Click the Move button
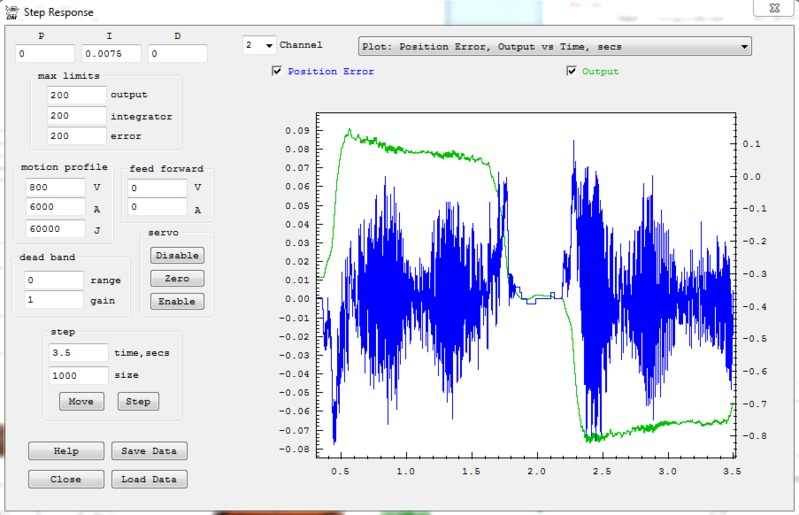Viewport: 799px width, 515px height. [x=81, y=401]
